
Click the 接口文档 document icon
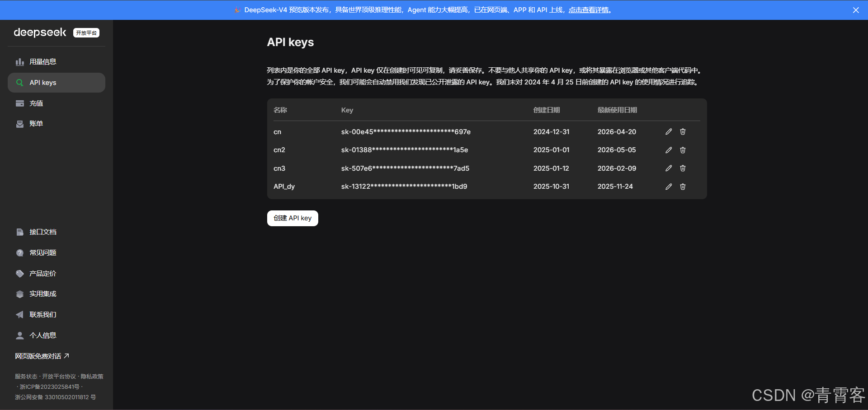point(20,232)
